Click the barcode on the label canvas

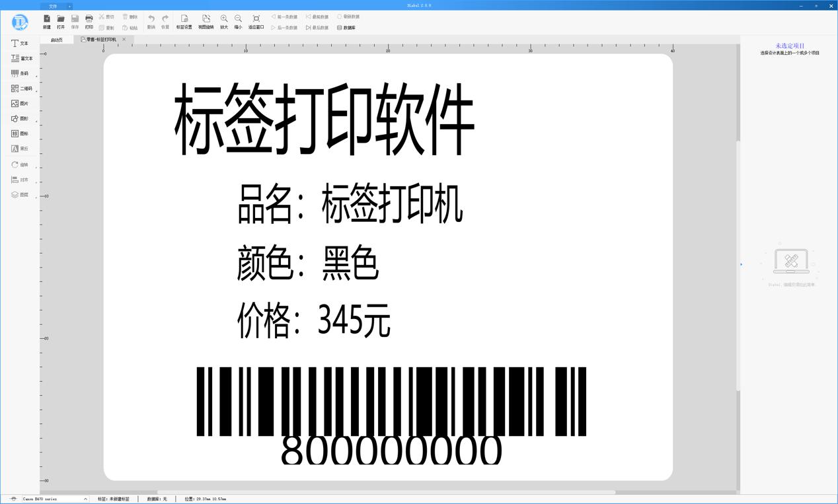pyautogui.click(x=390, y=403)
